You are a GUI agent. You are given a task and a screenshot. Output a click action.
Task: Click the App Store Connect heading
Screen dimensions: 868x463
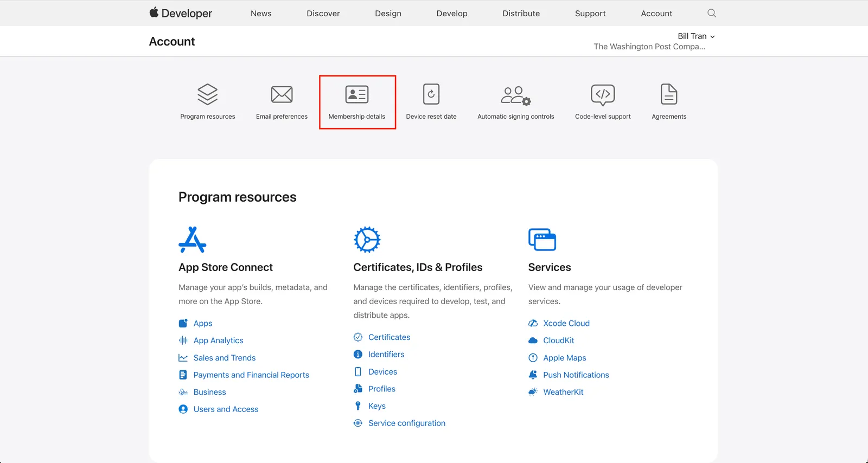pos(226,267)
